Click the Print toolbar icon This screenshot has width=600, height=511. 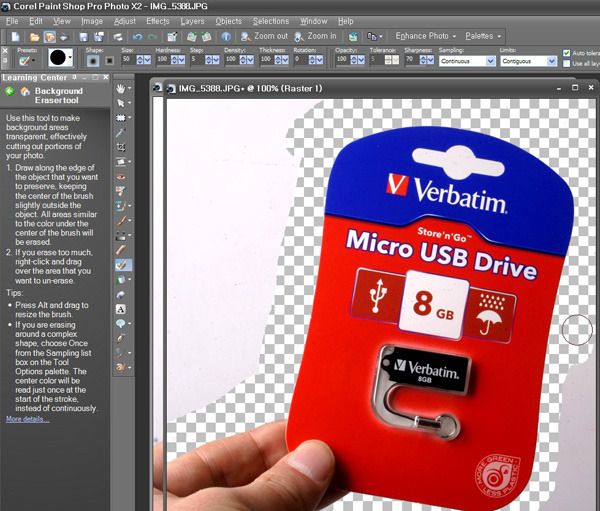118,37
